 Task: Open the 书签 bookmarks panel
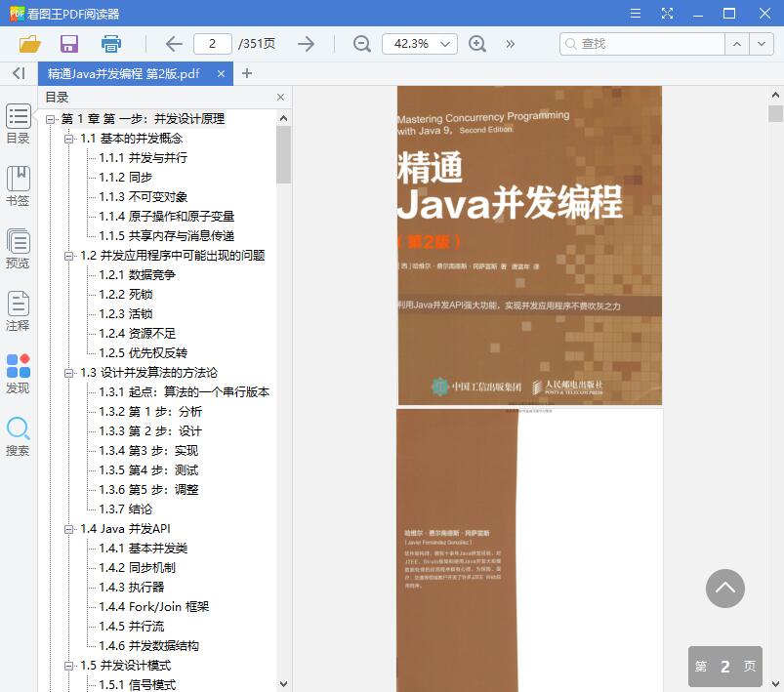[18, 186]
